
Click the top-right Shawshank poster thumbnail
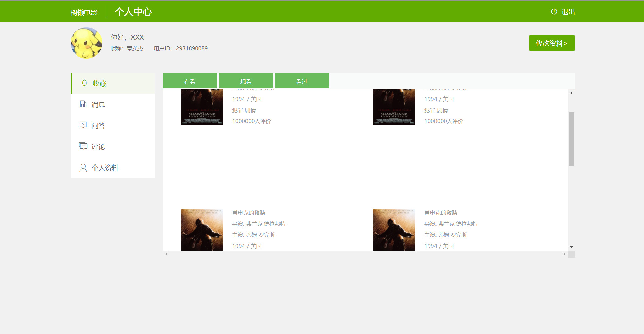pos(394,107)
